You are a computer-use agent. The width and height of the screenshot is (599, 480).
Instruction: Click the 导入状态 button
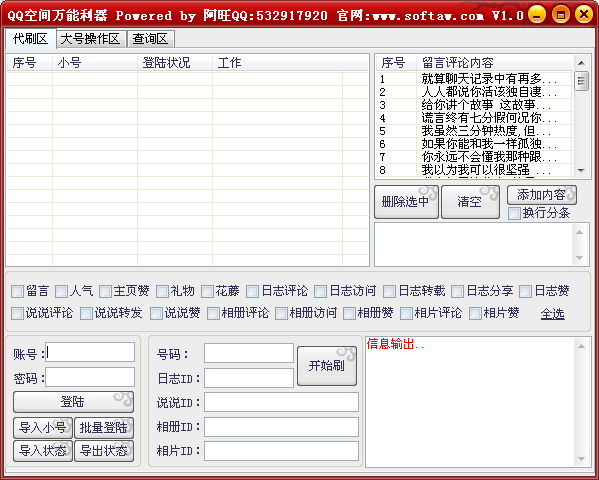[43, 451]
